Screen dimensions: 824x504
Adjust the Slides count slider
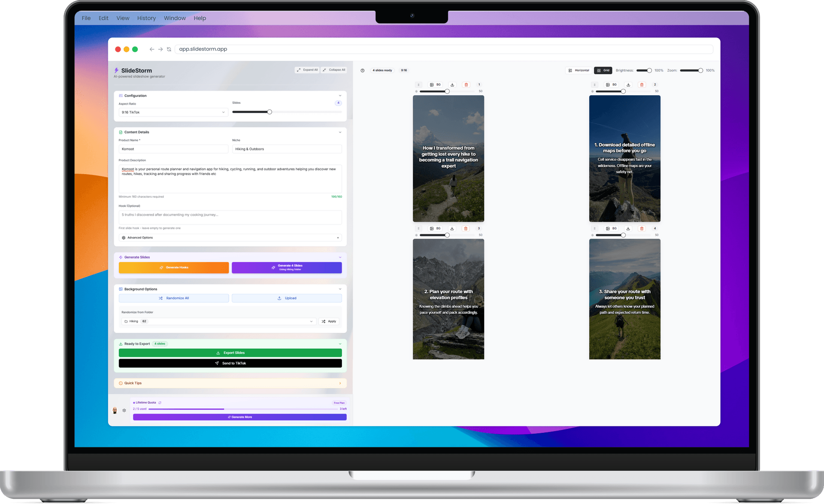tap(270, 112)
